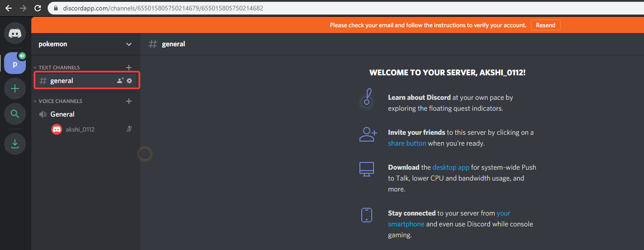
Task: Click the desktop monitor Download icon
Action: [366, 168]
